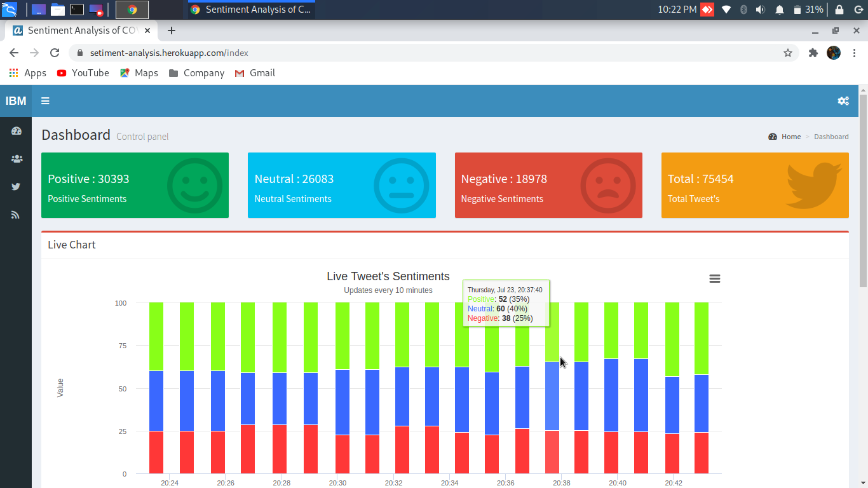Open the Apps bookmark shortcut
This screenshot has width=868, height=488.
[x=28, y=73]
